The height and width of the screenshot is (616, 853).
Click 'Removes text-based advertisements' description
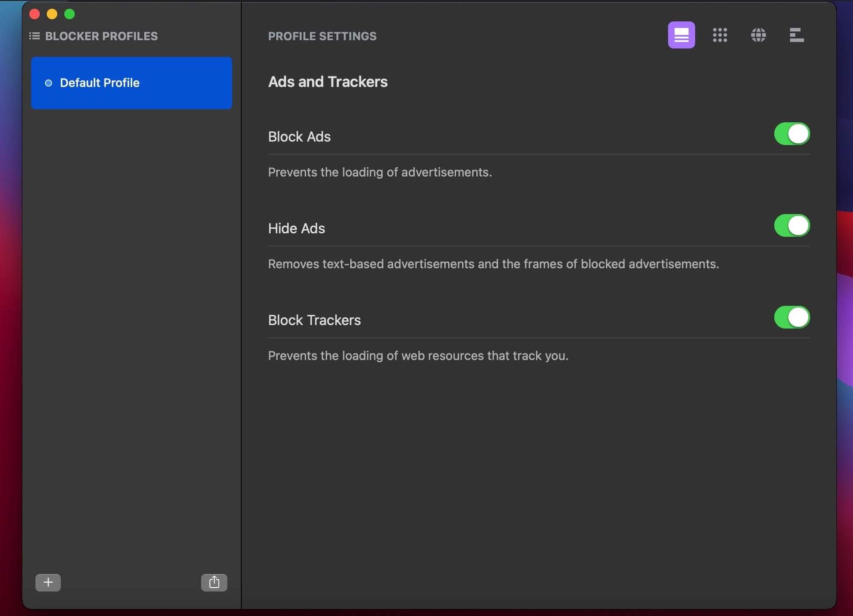coord(494,264)
